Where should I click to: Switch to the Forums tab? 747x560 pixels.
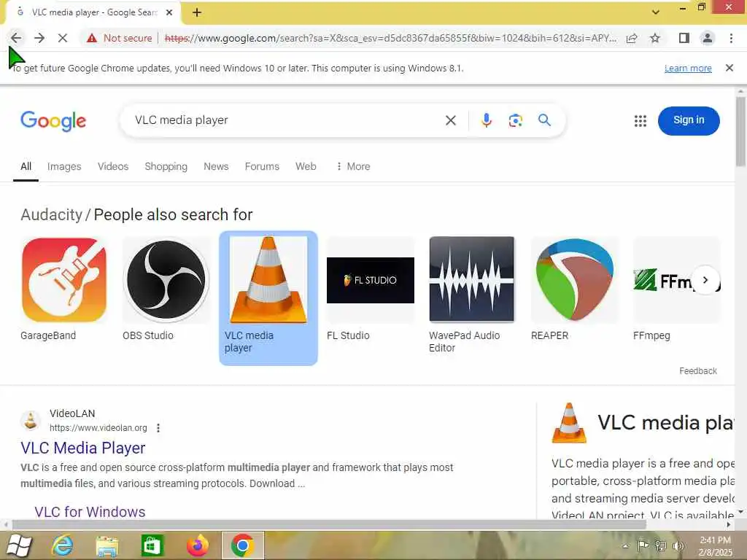click(x=262, y=167)
